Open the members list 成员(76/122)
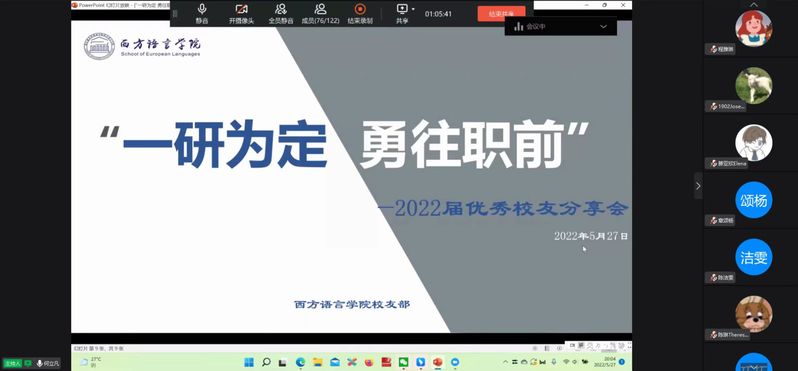This screenshot has height=371, width=798. [x=320, y=13]
